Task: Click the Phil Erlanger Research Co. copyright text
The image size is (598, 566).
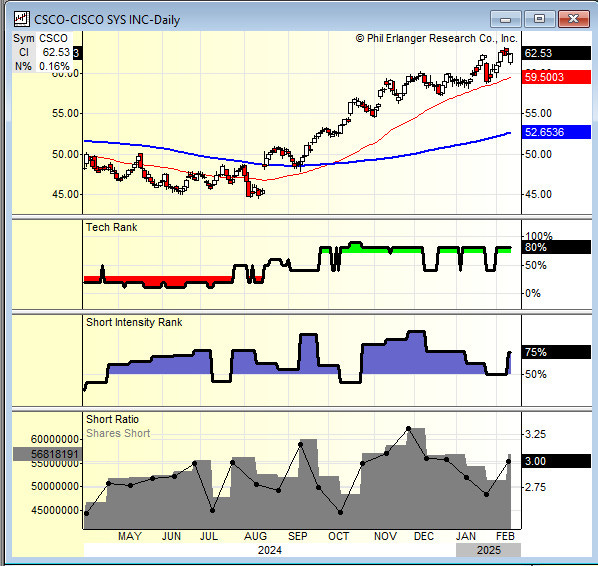Action: click(436, 39)
